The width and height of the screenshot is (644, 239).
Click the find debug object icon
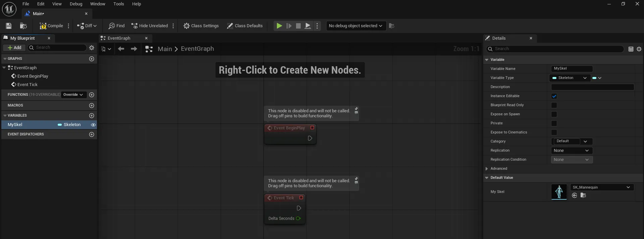[391, 26]
